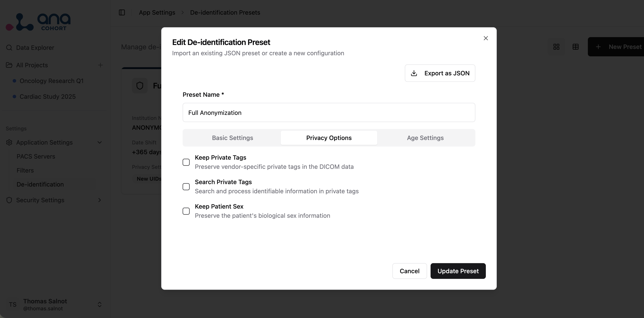The height and width of the screenshot is (318, 644).
Task: Open the Basic Settings tab
Action: tap(232, 138)
